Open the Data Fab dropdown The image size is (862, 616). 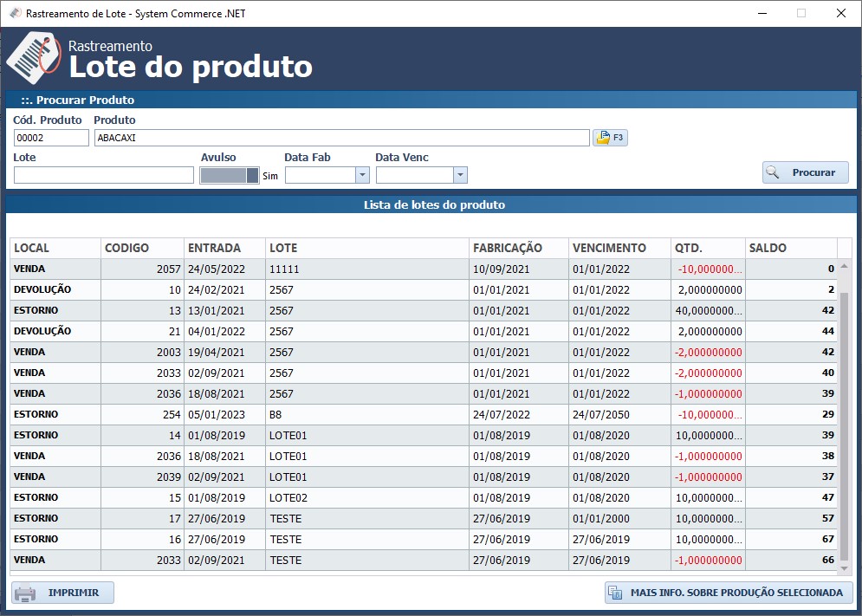pyautogui.click(x=364, y=174)
